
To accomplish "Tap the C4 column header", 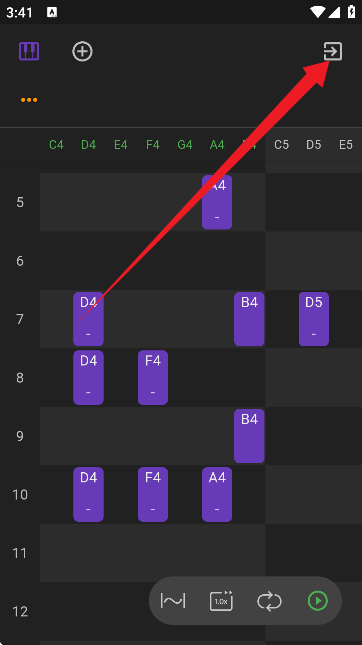I will [x=56, y=145].
